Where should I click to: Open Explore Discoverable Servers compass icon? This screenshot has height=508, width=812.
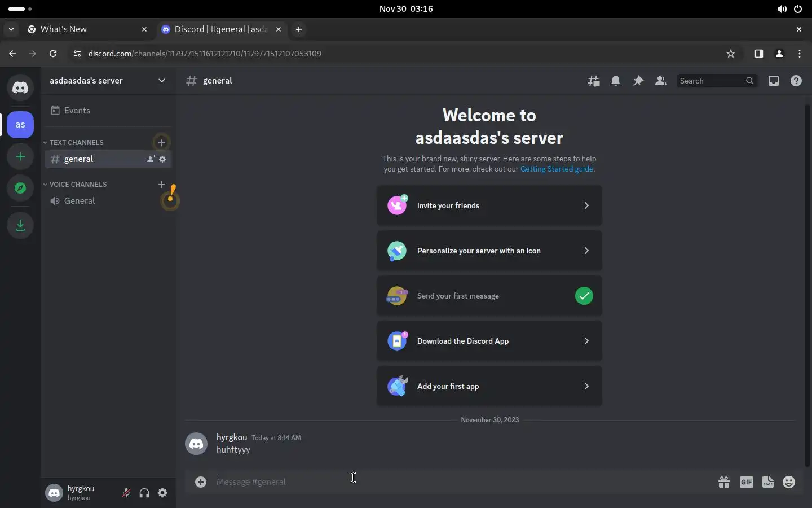20,188
